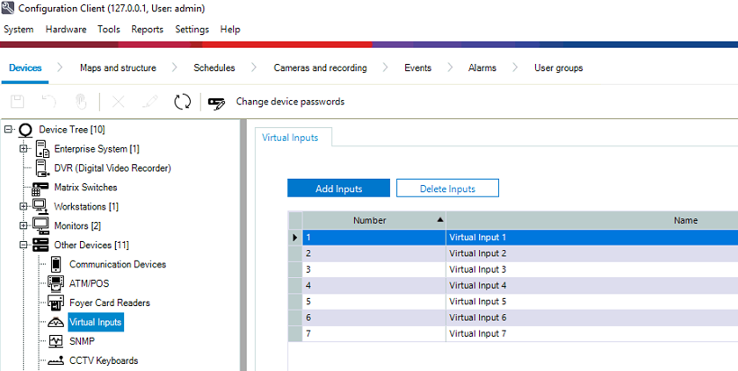Viewport: 738px width, 371px height.
Task: Click the Delete Inputs button
Action: 447,188
